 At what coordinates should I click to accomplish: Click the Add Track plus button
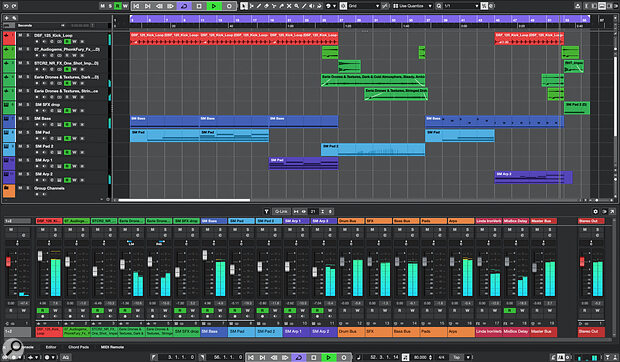click(7, 18)
